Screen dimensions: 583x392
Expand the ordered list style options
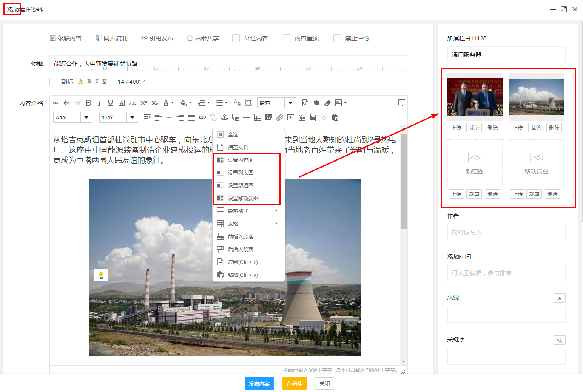coord(208,103)
